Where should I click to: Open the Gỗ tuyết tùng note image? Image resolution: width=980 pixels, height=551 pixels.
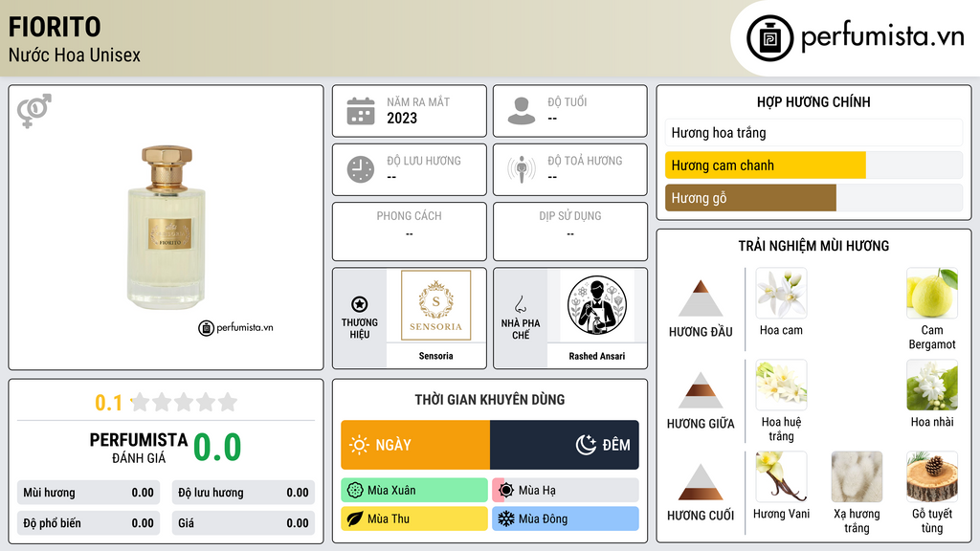[x=932, y=476]
